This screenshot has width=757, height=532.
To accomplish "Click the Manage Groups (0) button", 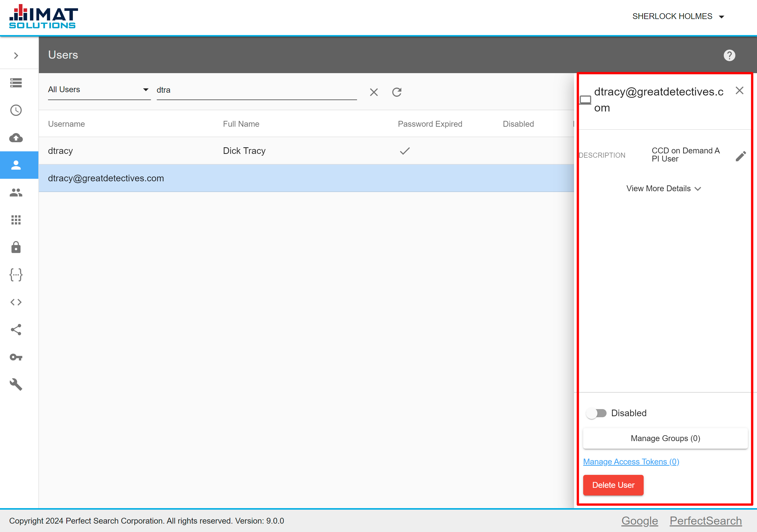I will tap(665, 439).
